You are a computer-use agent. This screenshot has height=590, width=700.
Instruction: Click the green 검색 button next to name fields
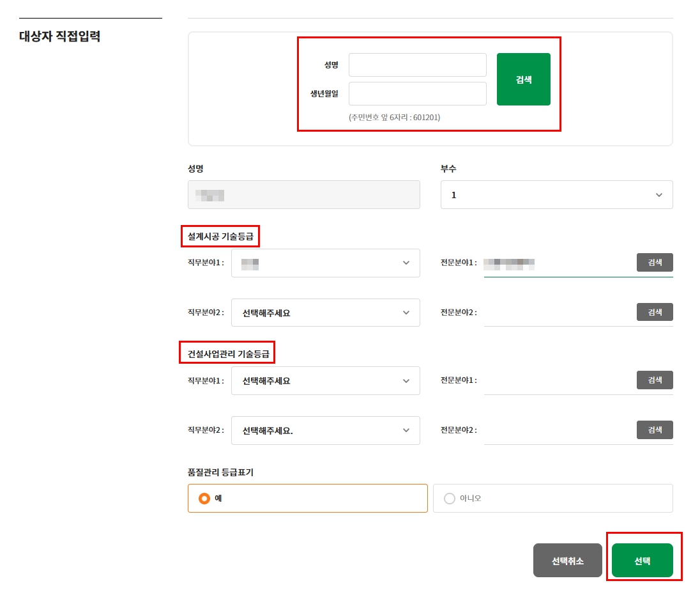[523, 79]
